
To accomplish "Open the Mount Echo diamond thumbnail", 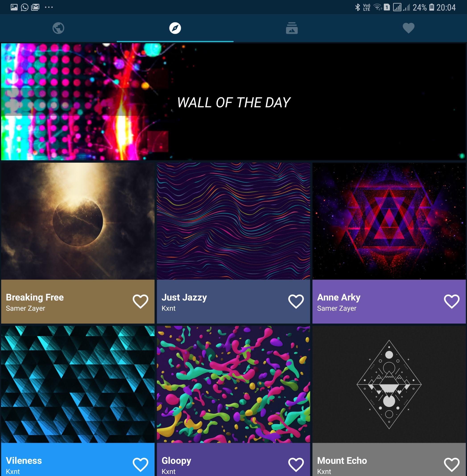I will (x=389, y=384).
